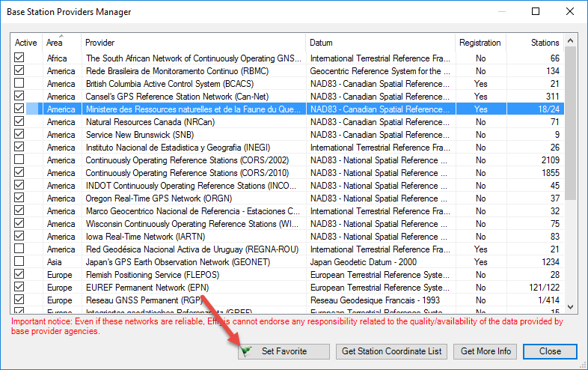This screenshot has height=370, width=588.
Task: Sort the list by Active column header
Action: [26, 43]
